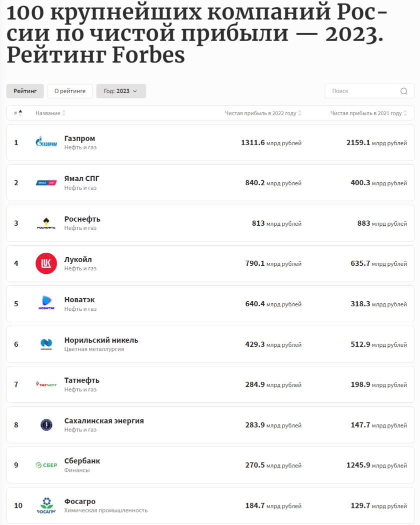420x525 pixels.
Task: Sort by 2022 net profit column
Action: [299, 113]
